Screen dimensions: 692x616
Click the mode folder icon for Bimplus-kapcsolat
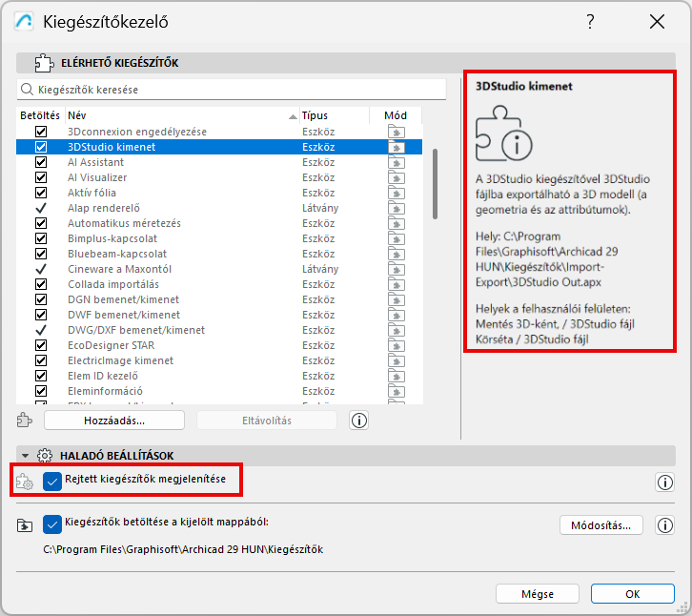pyautogui.click(x=397, y=238)
